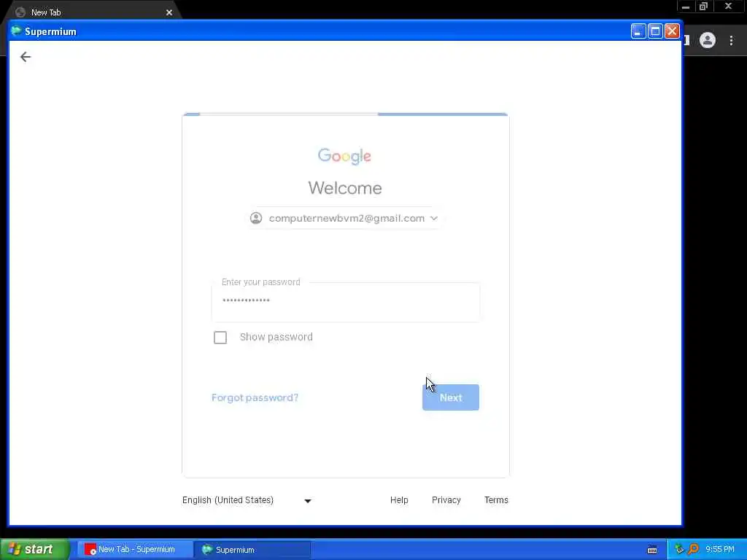747x560 pixels.
Task: Open the Forgot password? link
Action: (255, 397)
